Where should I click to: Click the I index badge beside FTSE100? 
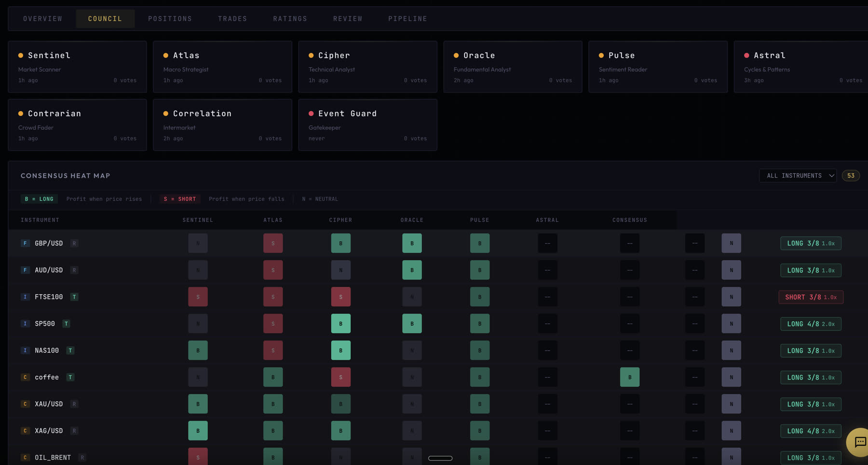[x=25, y=297]
